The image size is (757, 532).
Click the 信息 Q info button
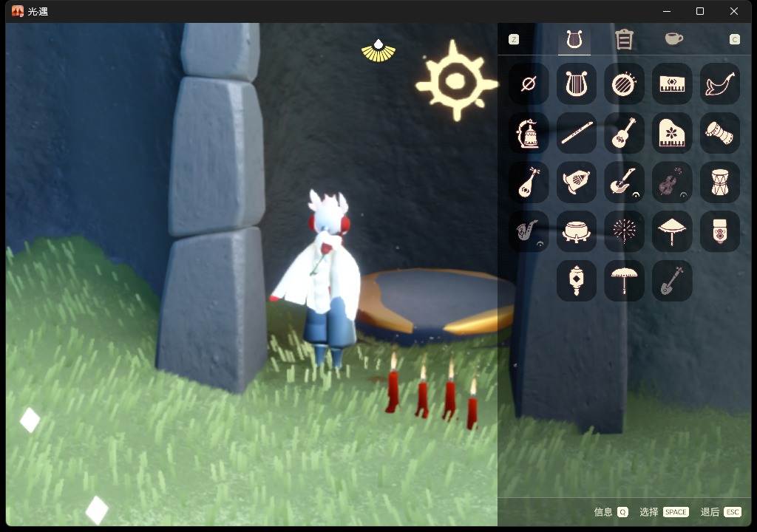click(611, 512)
